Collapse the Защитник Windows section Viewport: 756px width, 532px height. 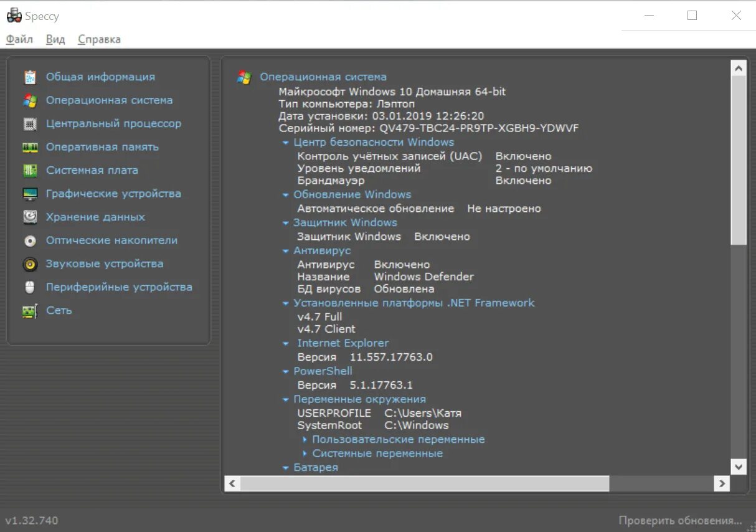coord(285,223)
